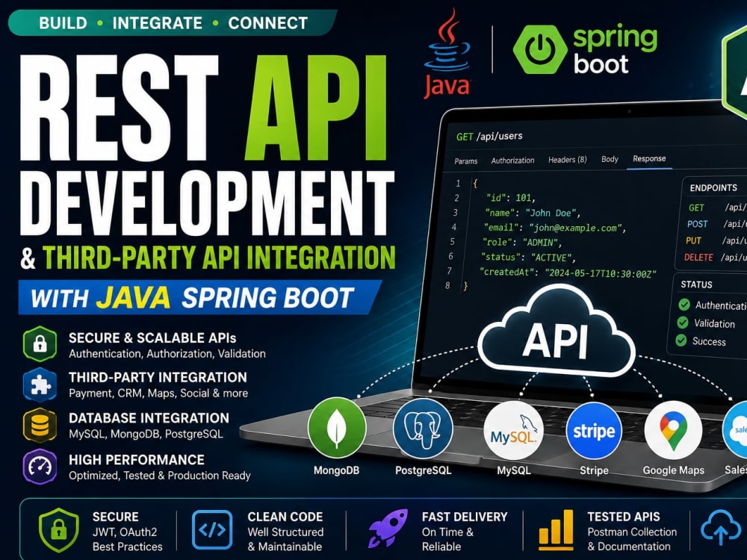The width and height of the screenshot is (747, 560).
Task: Click Payment, CRM, Maps, Social subtitle
Action: coord(158,393)
